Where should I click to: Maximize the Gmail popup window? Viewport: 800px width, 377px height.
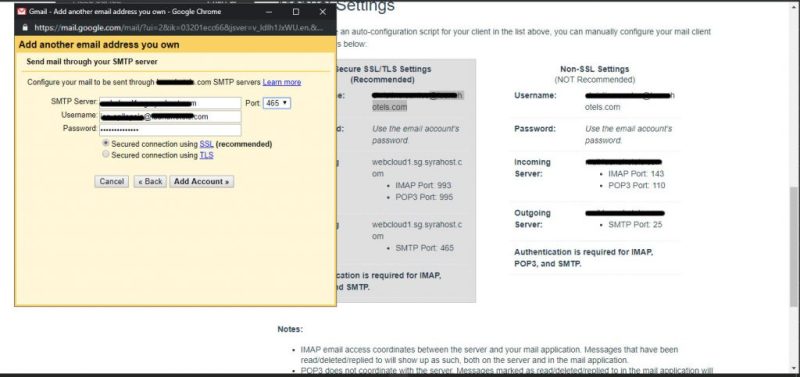296,11
